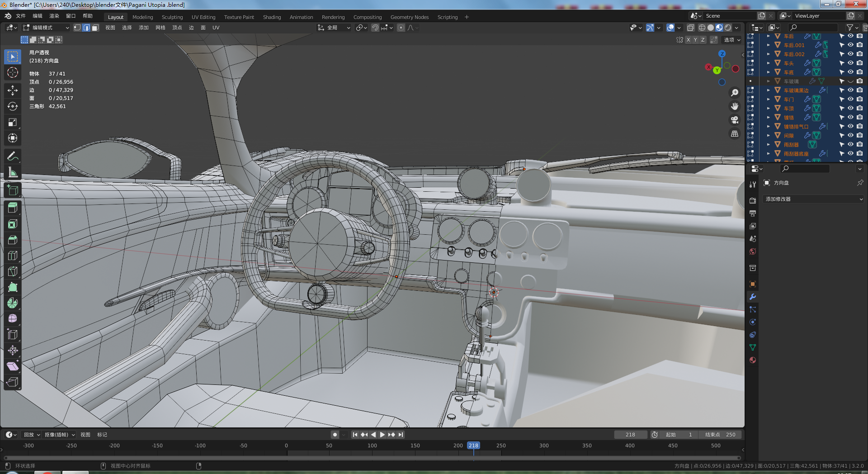Select the Knife tool

pyautogui.click(x=13, y=271)
